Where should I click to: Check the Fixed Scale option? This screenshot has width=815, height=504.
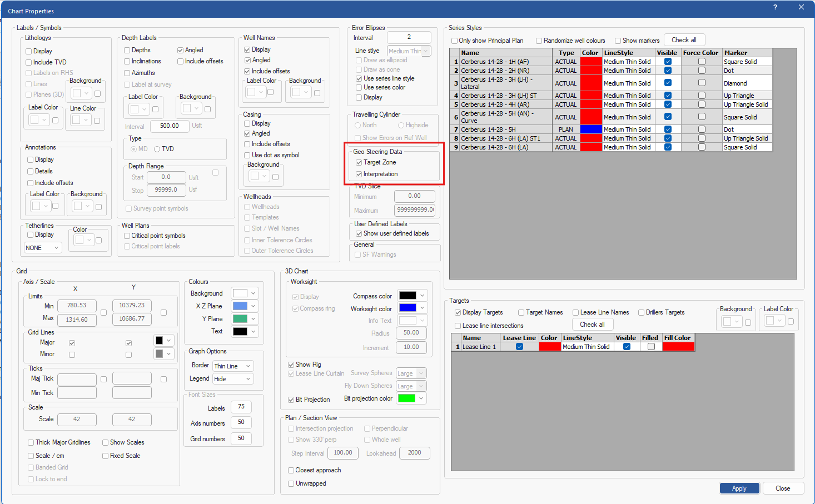[106, 456]
